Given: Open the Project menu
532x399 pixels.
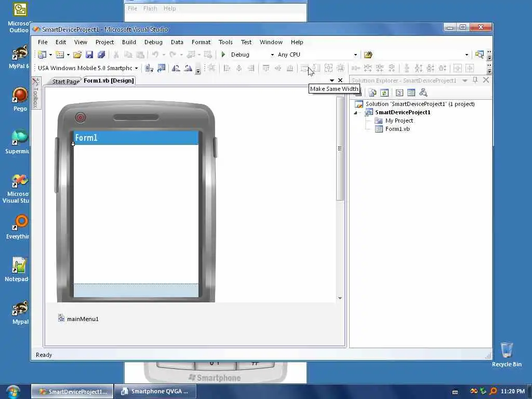Looking at the screenshot, I should [x=104, y=42].
